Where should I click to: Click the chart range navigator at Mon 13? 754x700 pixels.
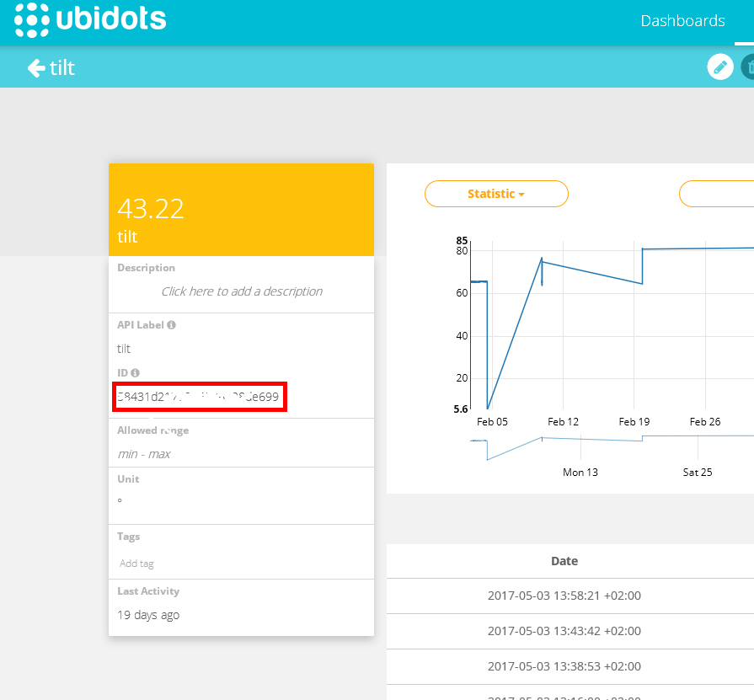tap(580, 451)
